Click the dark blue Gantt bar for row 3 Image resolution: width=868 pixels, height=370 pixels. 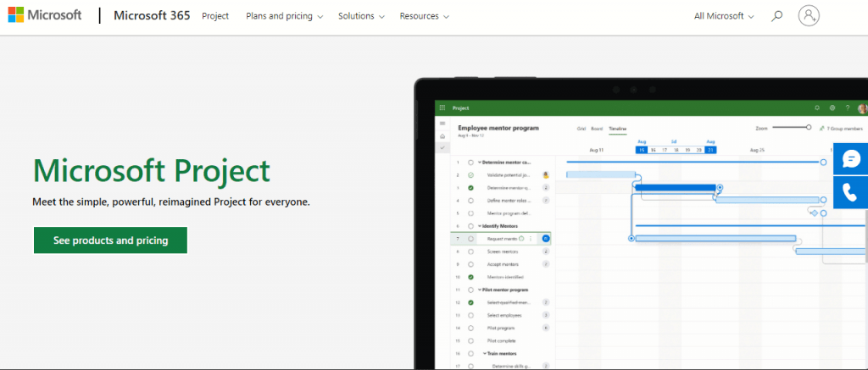(676, 187)
